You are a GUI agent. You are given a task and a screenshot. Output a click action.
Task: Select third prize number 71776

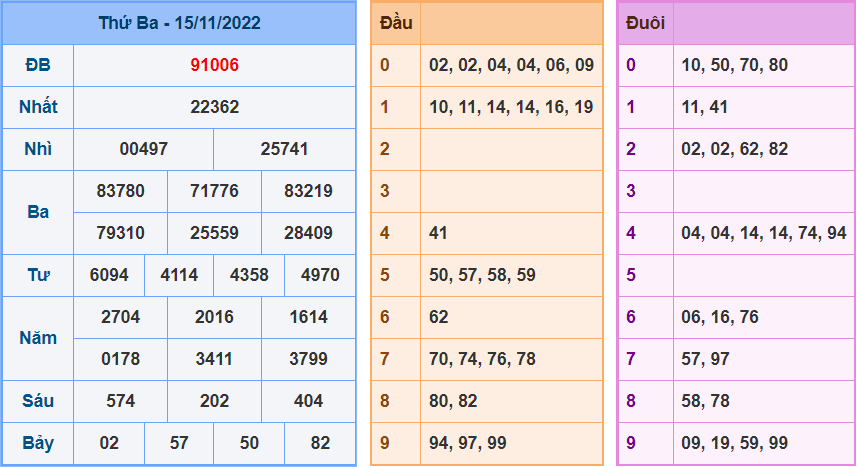pos(214,191)
